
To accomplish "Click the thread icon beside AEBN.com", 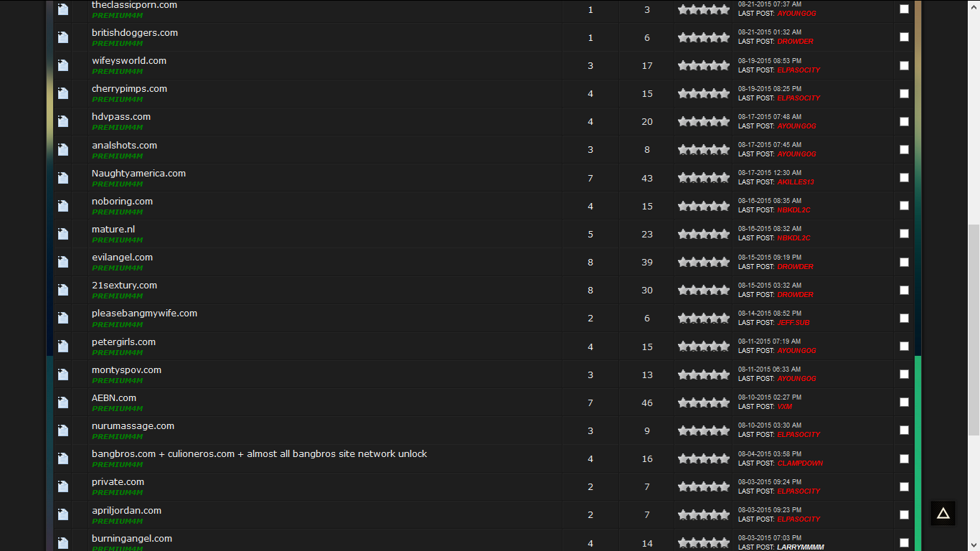I will tap(63, 402).
